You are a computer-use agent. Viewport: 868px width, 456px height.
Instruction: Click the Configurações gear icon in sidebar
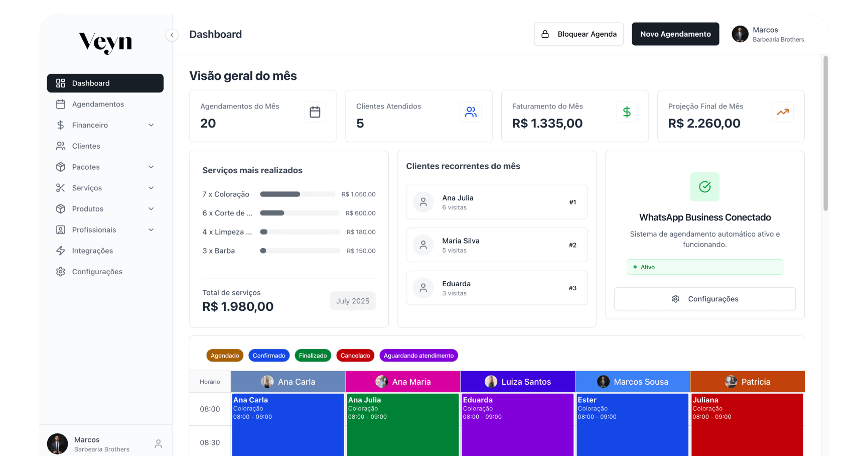(x=61, y=272)
